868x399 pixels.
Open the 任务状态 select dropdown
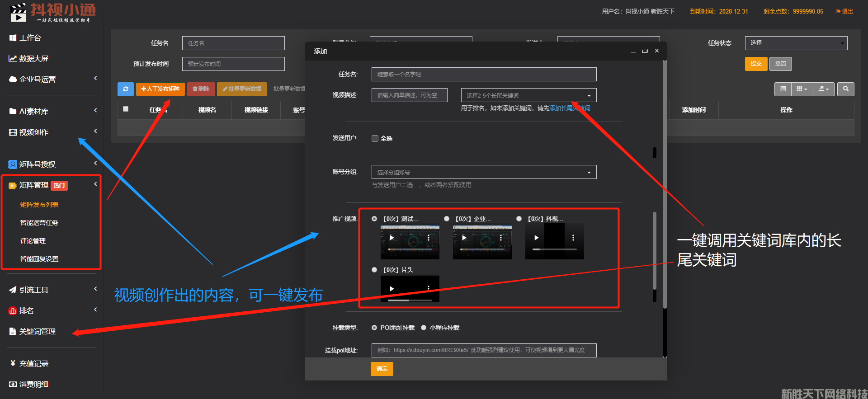pos(796,43)
